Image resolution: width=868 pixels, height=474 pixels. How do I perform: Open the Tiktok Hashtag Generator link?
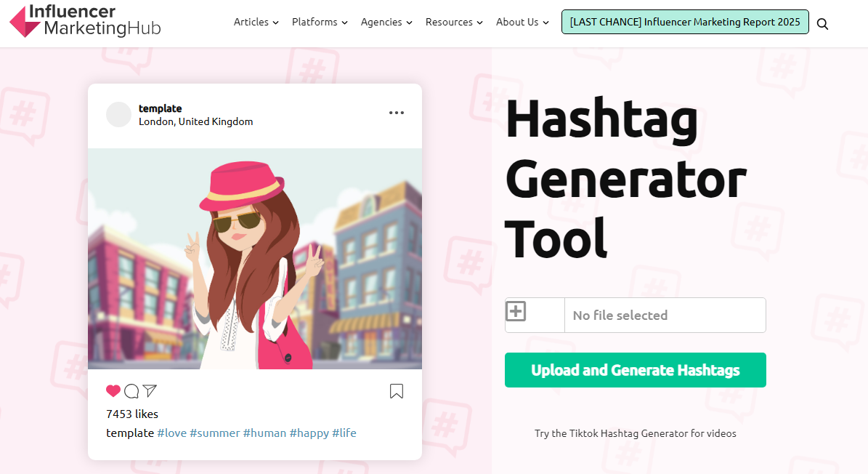click(x=635, y=433)
